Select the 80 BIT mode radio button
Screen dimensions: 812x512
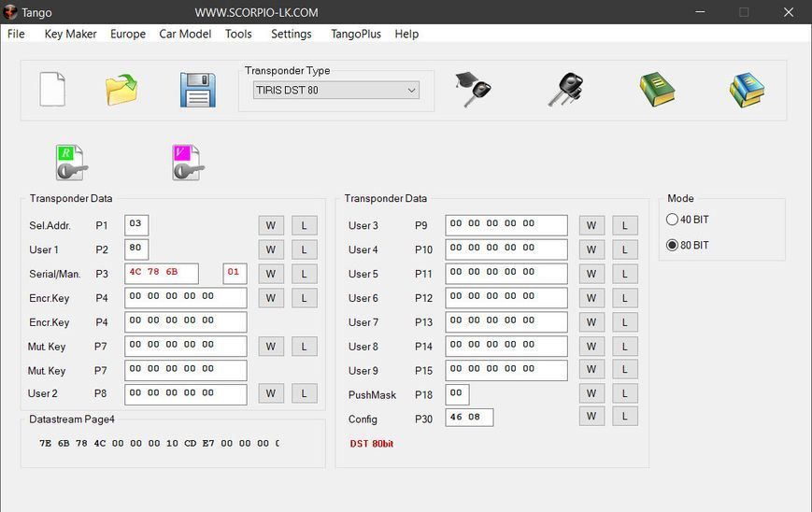pos(672,245)
